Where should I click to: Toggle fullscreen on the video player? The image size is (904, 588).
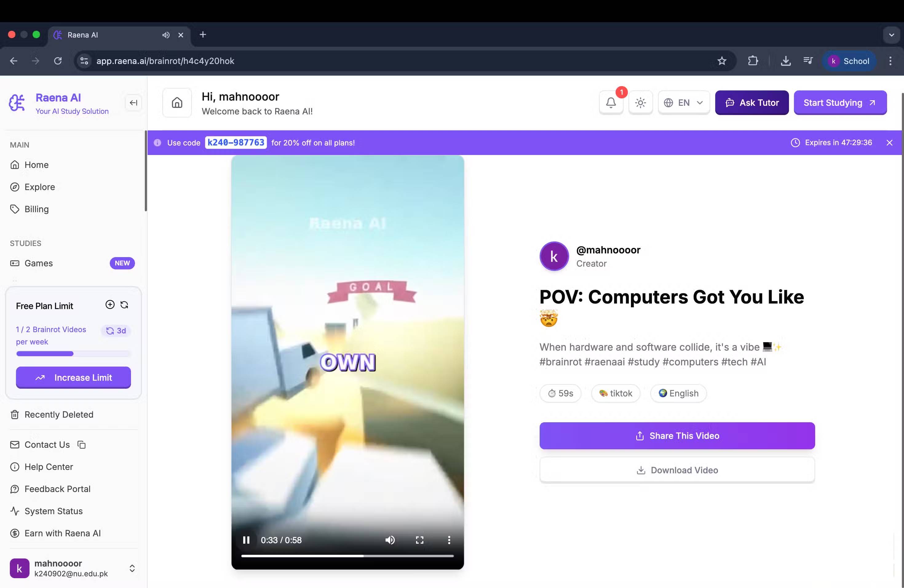tap(419, 540)
